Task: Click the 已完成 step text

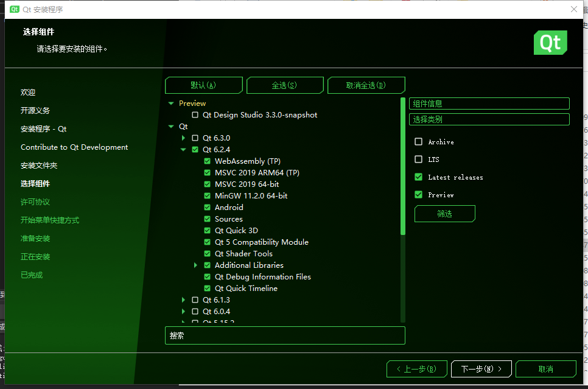Action: pyautogui.click(x=32, y=275)
